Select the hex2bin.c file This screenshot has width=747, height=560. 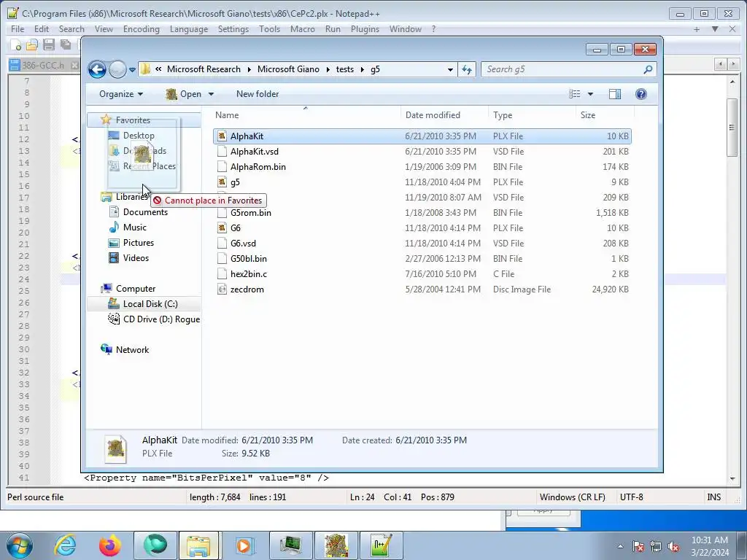(248, 274)
